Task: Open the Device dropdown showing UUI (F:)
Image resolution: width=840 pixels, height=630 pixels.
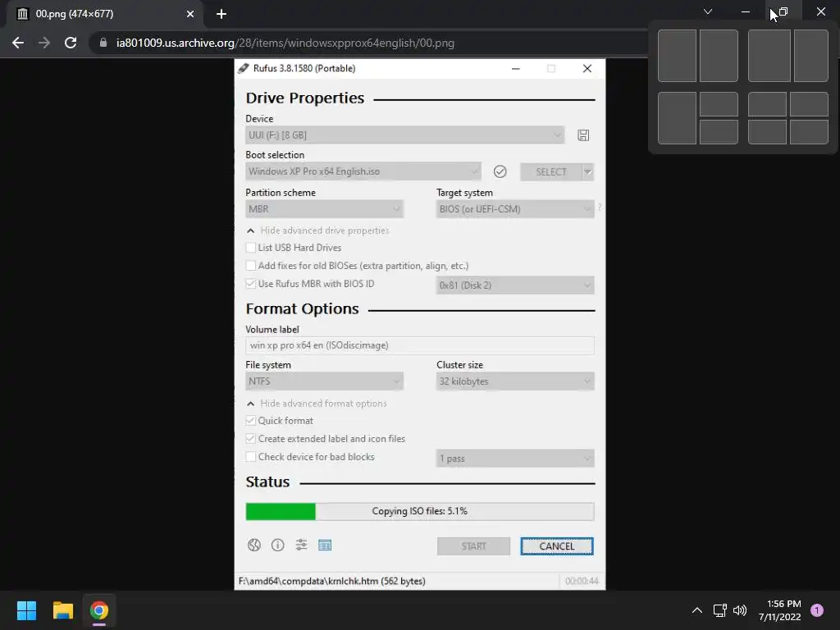Action: [404, 135]
